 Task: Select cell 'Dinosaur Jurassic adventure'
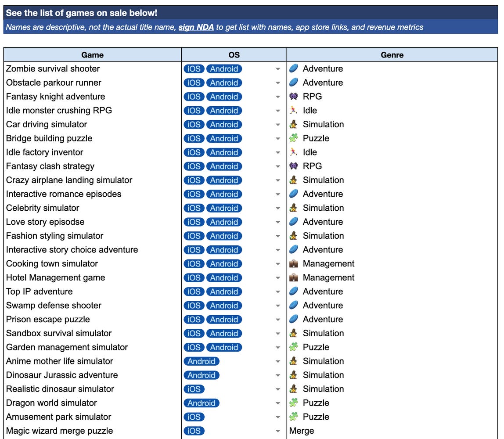93,375
